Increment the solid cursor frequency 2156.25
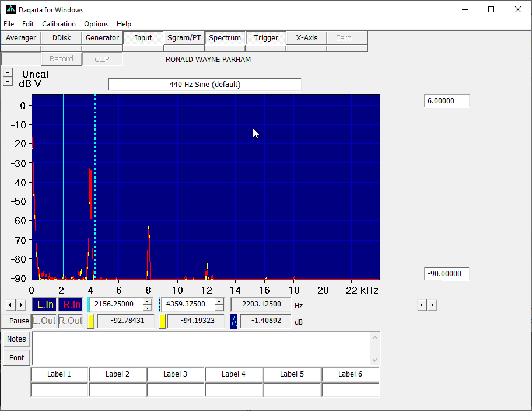532x411 pixels. (148, 301)
